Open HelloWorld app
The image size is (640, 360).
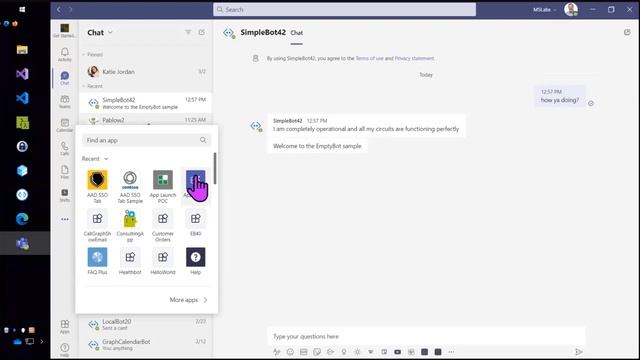[163, 261]
